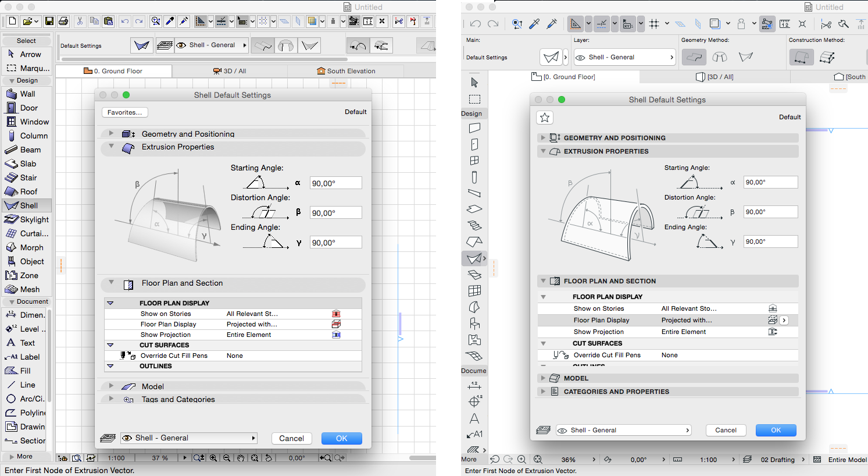Click the Distortion Angle field in right dialog
The image size is (868, 476).
point(771,212)
